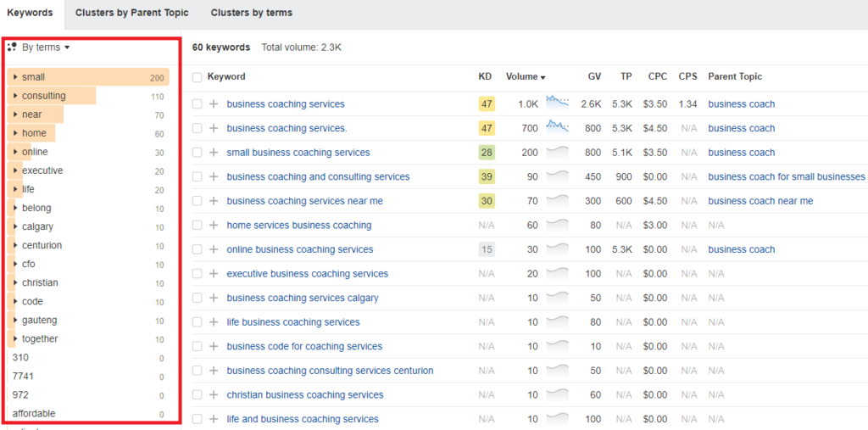Viewport: 868px width, 430px height.
Task: Add 'business coaching services' keyword via plus icon
Action: point(214,104)
